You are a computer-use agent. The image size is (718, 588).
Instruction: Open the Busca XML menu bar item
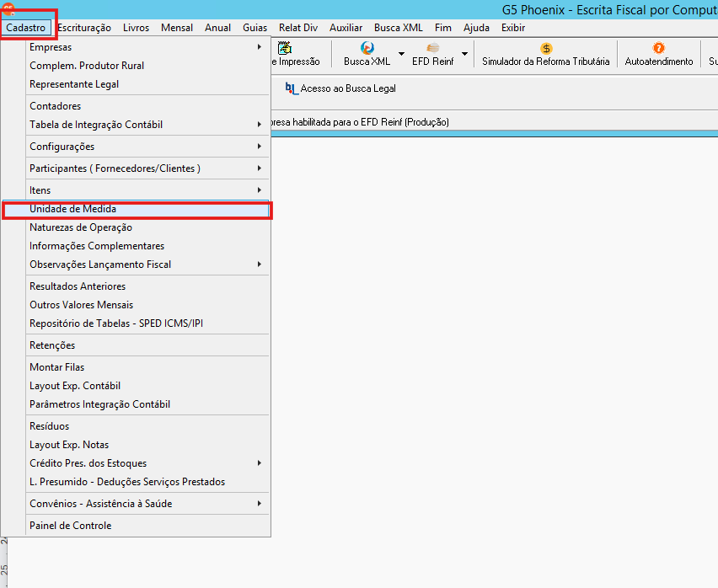tap(399, 28)
